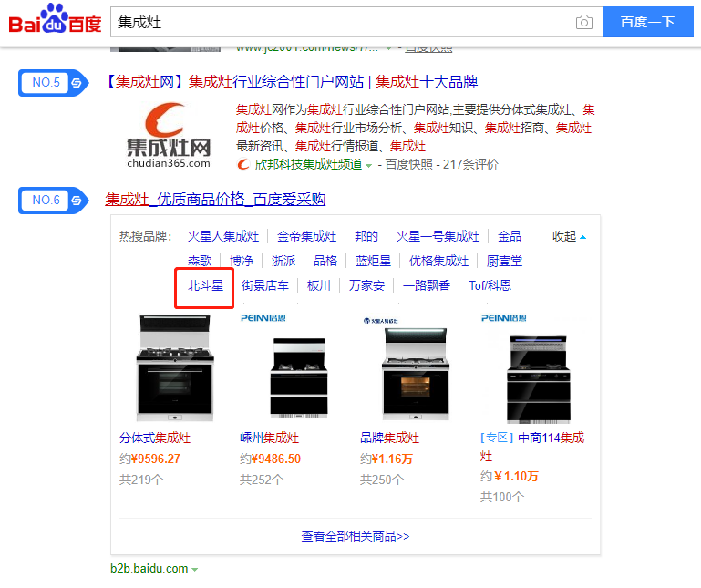
Task: Click the 欣邦科技集成灶频道 source link
Action: (x=308, y=165)
